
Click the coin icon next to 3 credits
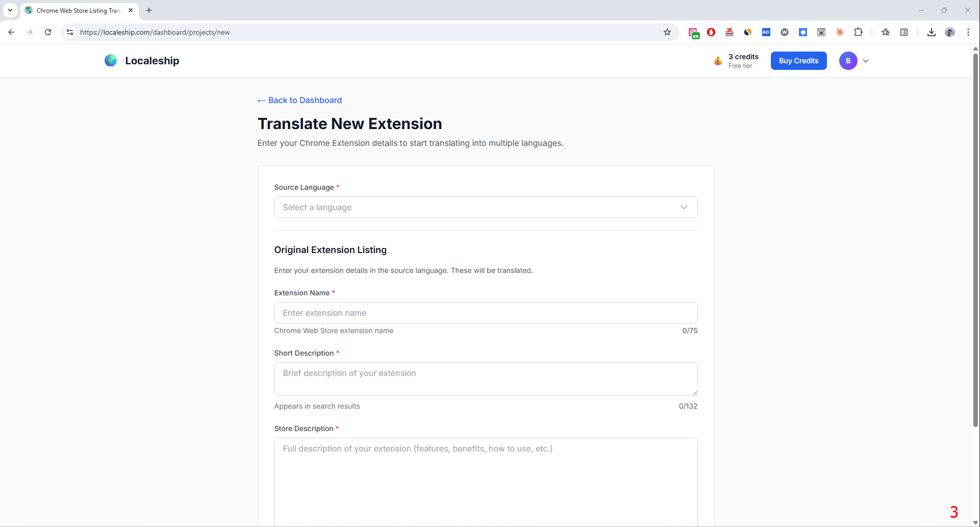718,60
